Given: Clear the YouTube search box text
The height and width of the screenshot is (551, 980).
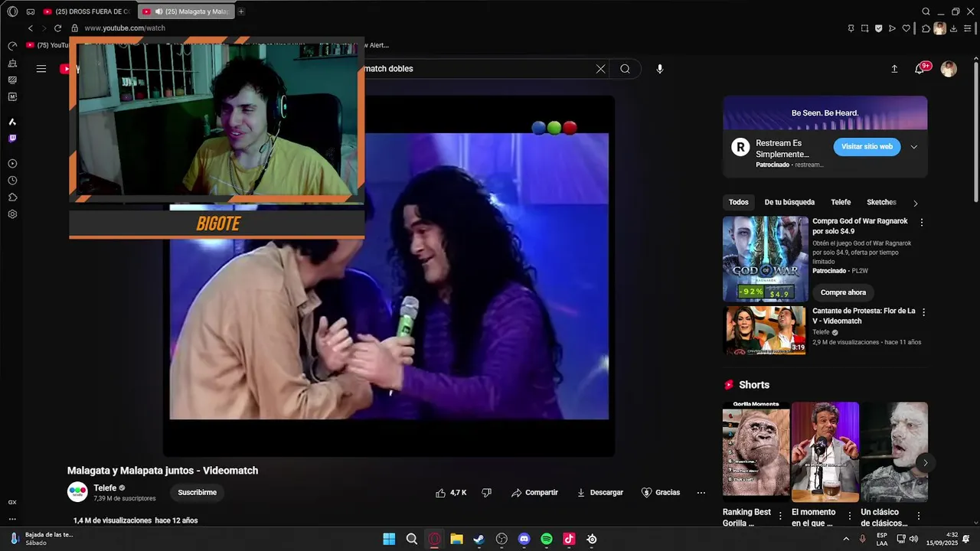Looking at the screenshot, I should (600, 69).
